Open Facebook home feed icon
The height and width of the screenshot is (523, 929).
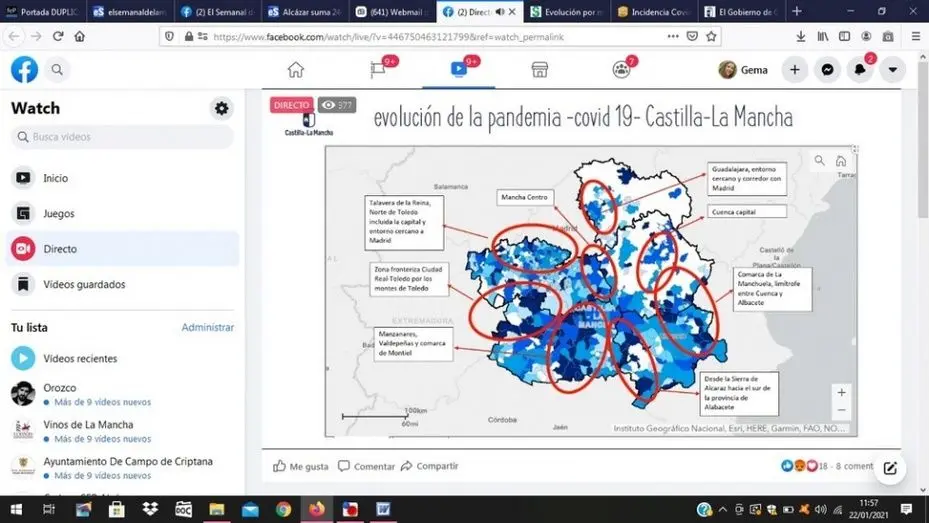point(295,70)
